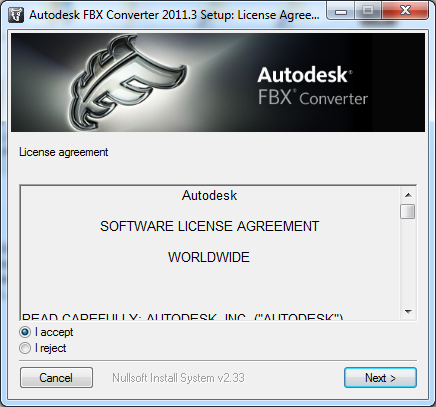Click the Autodesk FBX Converter banner text
Viewport: 436px width, 407px height.
(x=313, y=86)
